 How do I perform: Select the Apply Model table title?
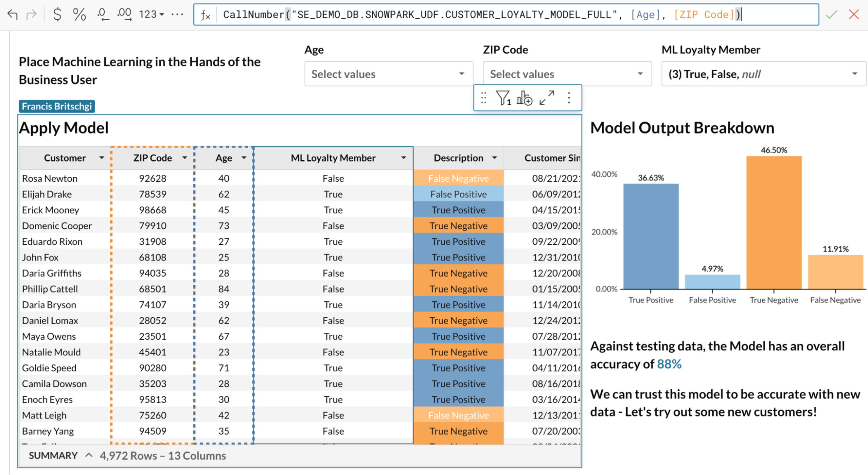64,128
